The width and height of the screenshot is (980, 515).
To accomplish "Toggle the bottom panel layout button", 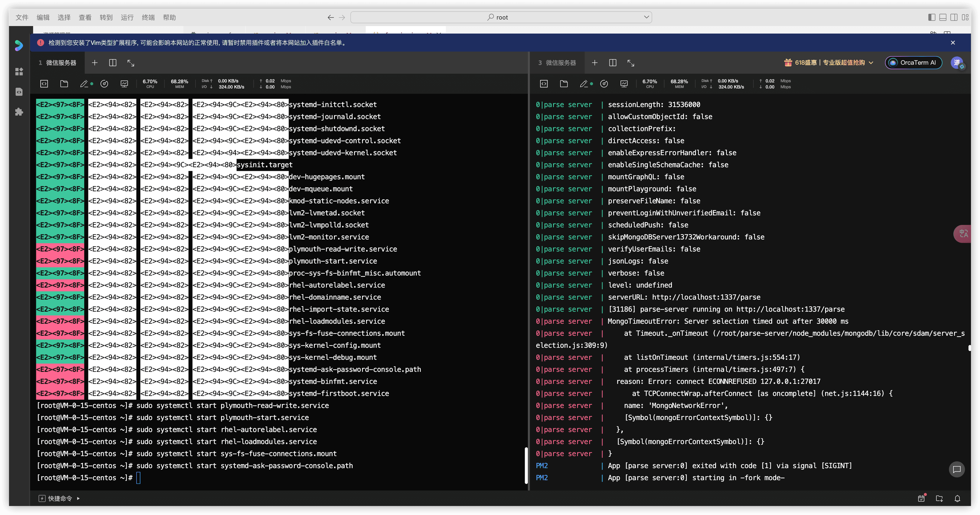I will [x=943, y=17].
